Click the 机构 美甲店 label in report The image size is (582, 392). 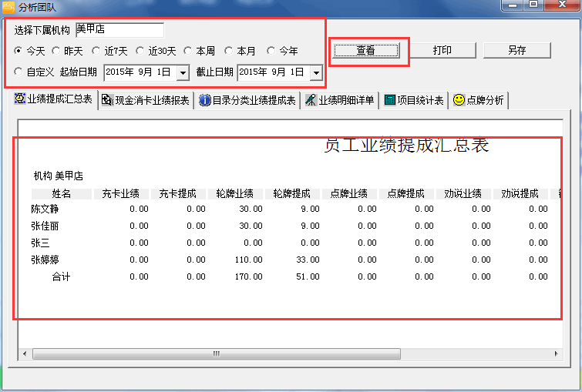click(x=59, y=176)
